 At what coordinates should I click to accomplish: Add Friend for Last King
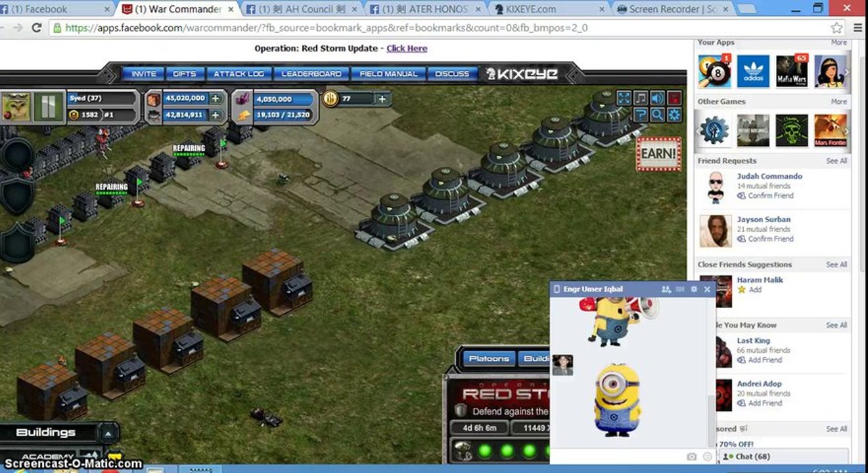(764, 360)
